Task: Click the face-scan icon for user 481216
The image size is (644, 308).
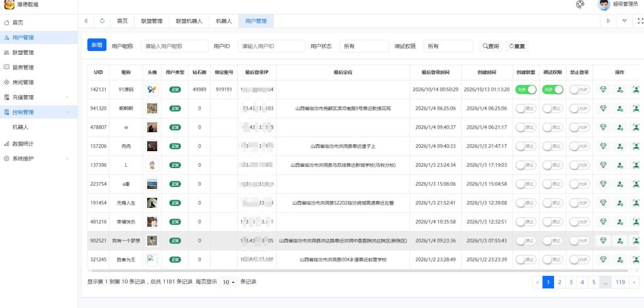Action: click(x=636, y=222)
